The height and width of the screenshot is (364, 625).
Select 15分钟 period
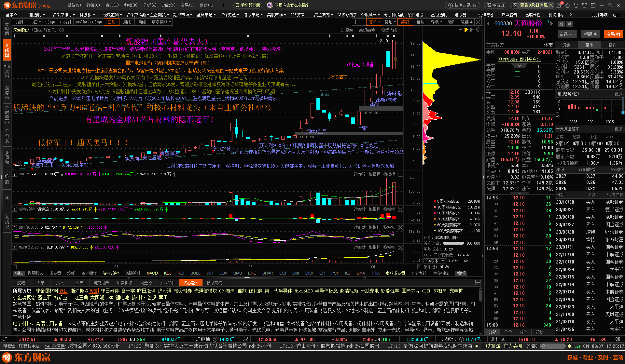pos(65,22)
